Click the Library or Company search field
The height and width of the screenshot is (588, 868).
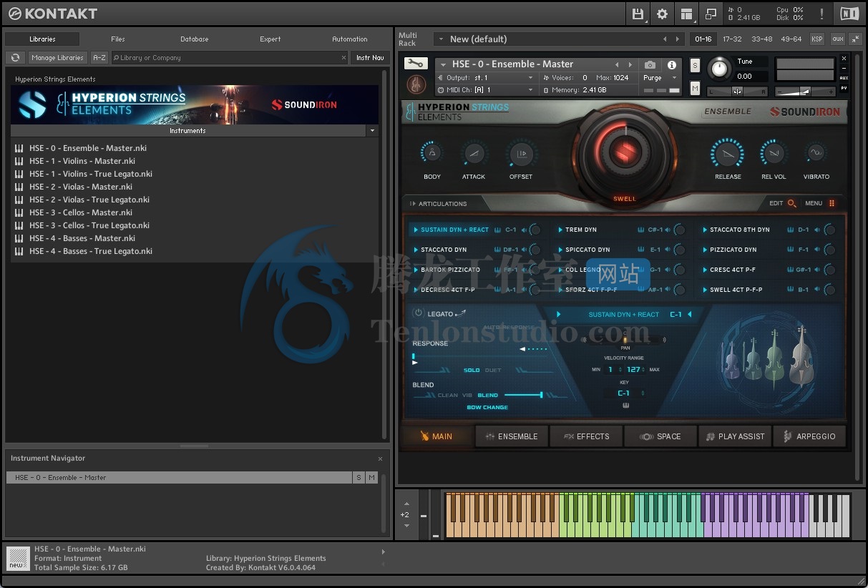point(229,58)
